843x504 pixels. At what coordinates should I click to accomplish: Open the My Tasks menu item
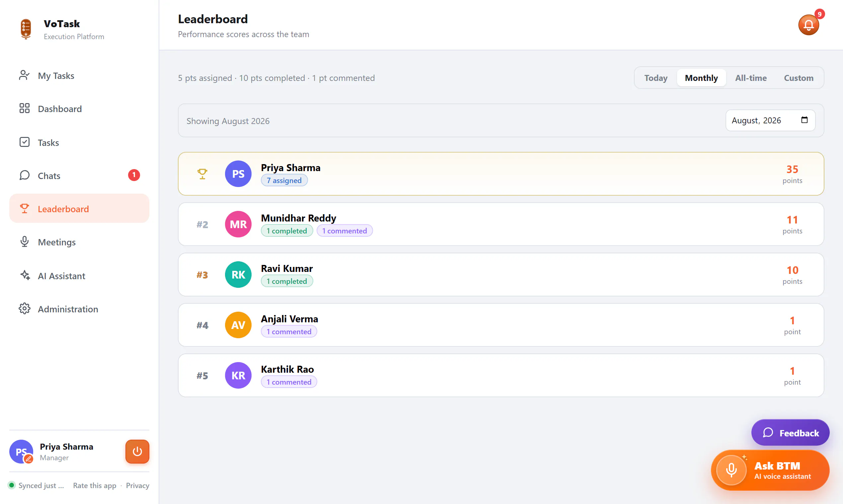click(x=79, y=75)
